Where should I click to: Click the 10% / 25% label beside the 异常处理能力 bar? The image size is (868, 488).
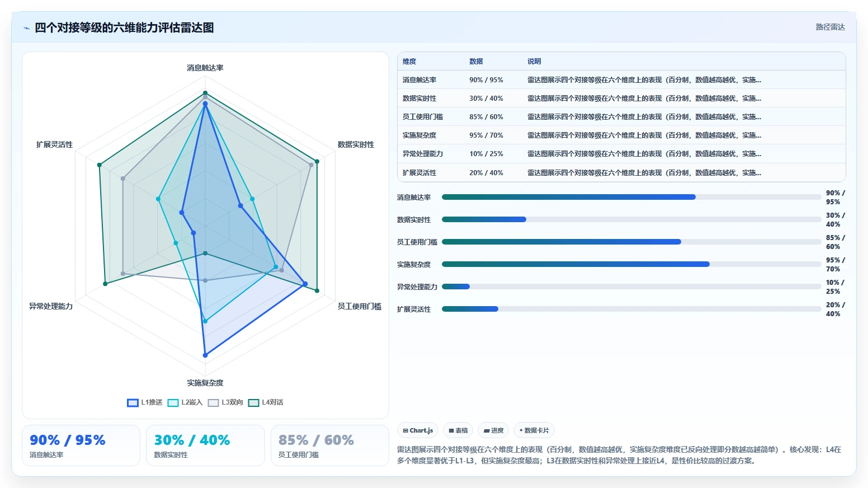836,287
